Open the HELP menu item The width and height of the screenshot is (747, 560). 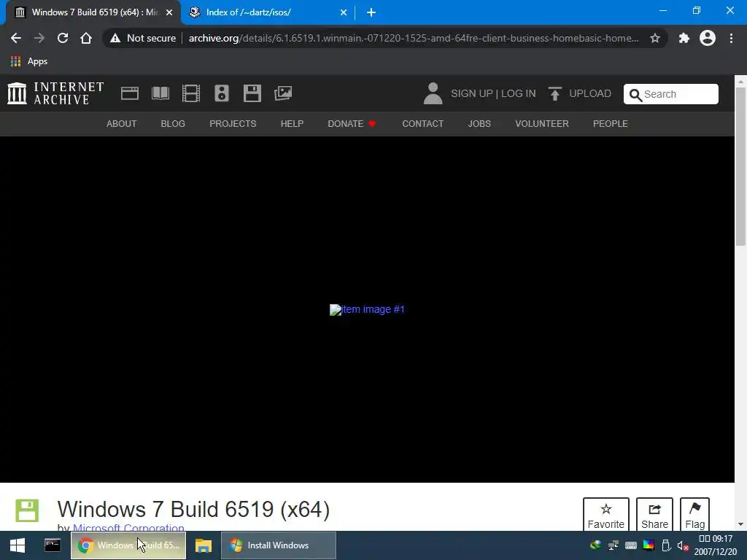pyautogui.click(x=292, y=124)
